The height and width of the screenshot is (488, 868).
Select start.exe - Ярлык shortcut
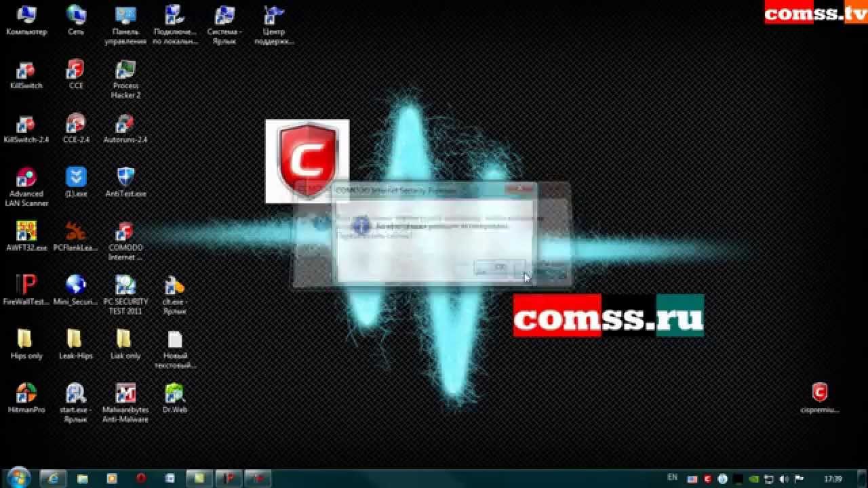click(76, 403)
